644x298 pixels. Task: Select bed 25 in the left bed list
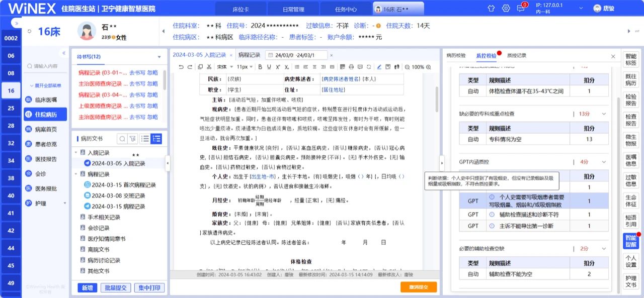tap(11, 107)
